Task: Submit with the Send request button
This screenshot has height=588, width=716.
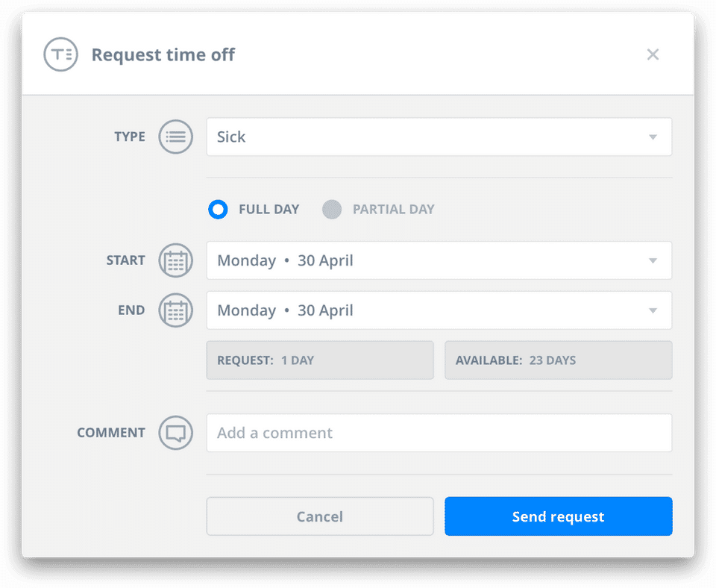Action: tap(558, 516)
